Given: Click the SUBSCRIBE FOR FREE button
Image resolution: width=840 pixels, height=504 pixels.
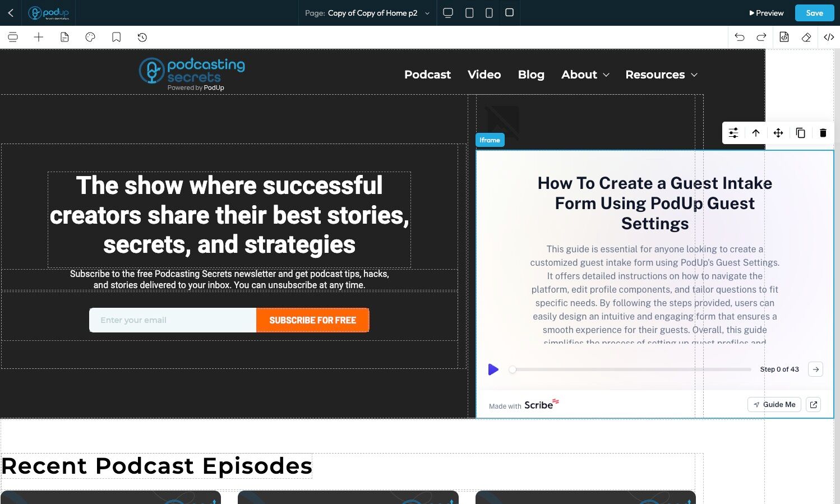Looking at the screenshot, I should (312, 320).
